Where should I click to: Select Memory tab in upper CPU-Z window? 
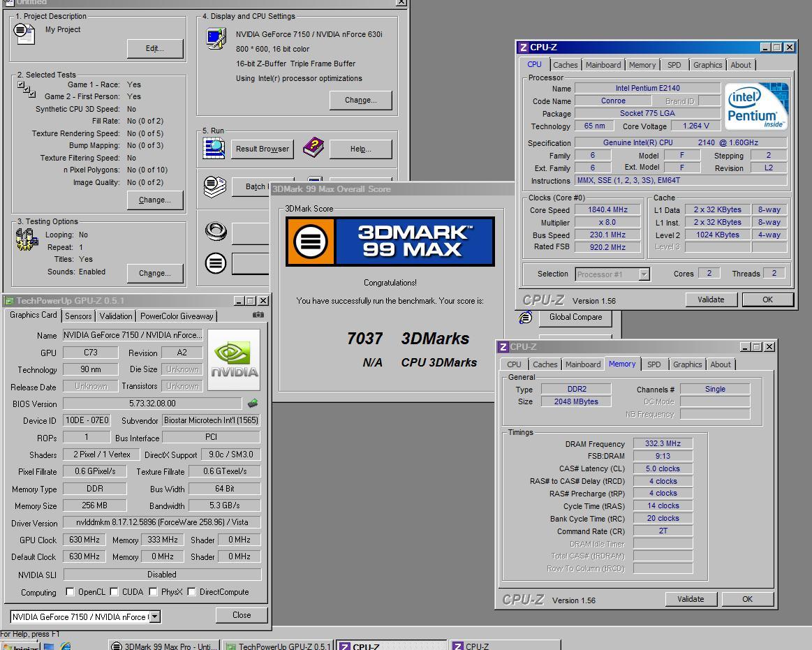642,65
